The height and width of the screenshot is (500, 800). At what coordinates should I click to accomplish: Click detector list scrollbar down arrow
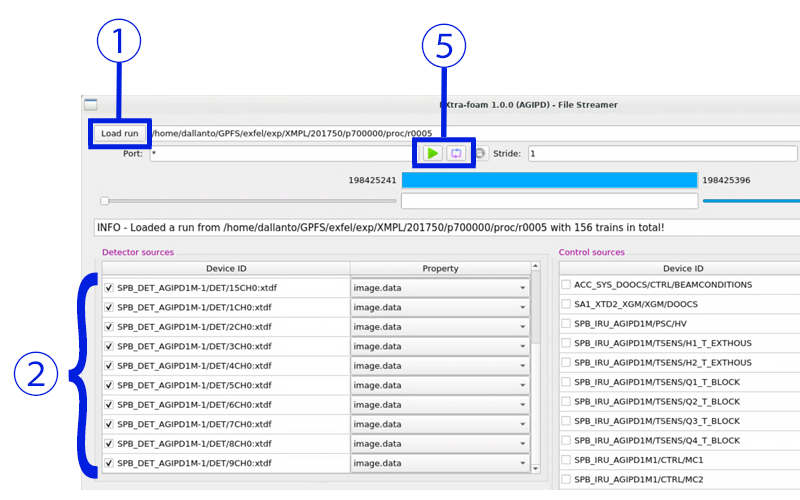pyautogui.click(x=535, y=468)
